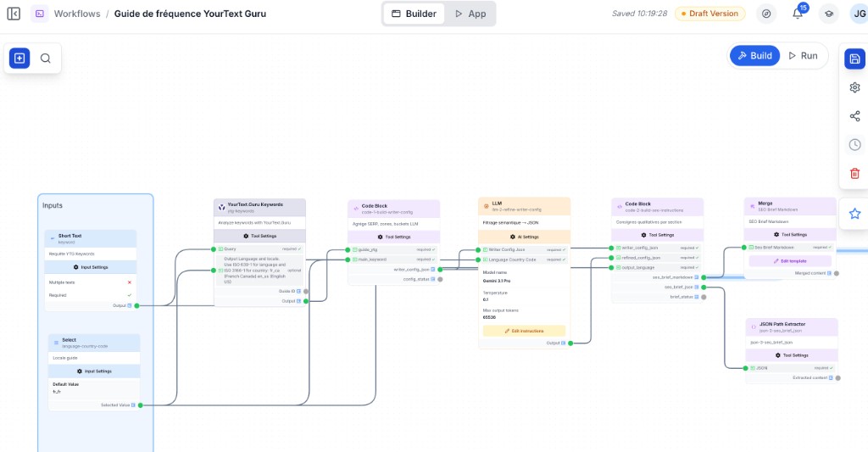This screenshot has height=452, width=868.
Task: Select the Build mode tab
Action: click(x=755, y=55)
